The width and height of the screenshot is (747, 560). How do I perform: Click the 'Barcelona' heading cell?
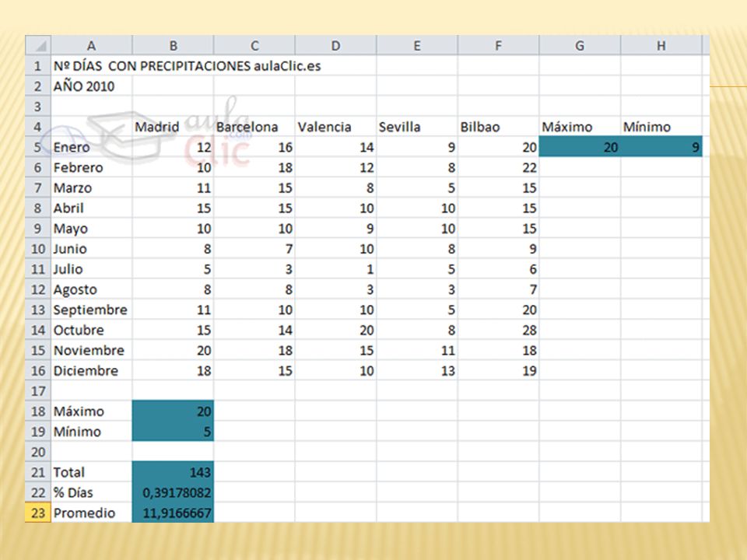click(254, 127)
